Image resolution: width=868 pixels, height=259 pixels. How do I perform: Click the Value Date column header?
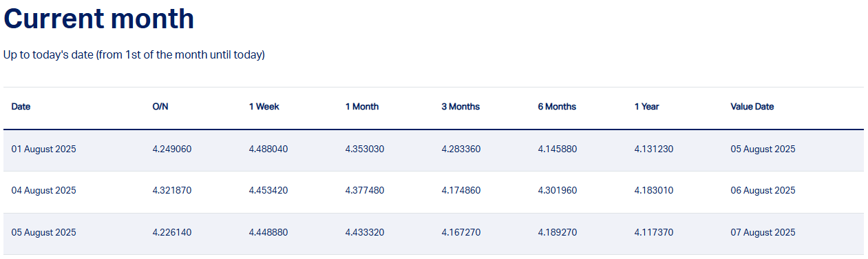[x=752, y=107]
